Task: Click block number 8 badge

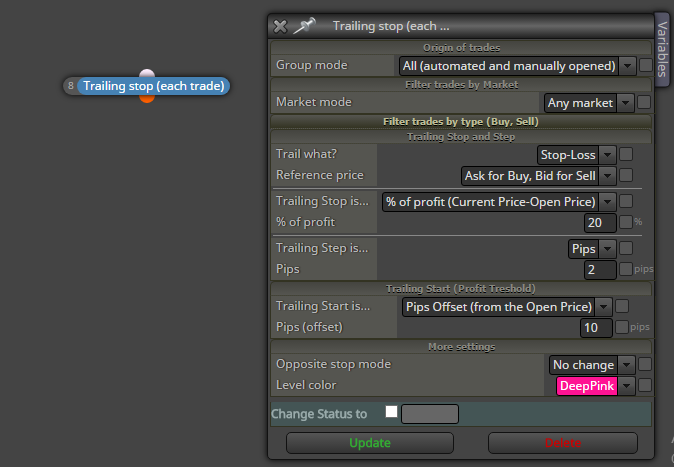Action: pos(70,86)
